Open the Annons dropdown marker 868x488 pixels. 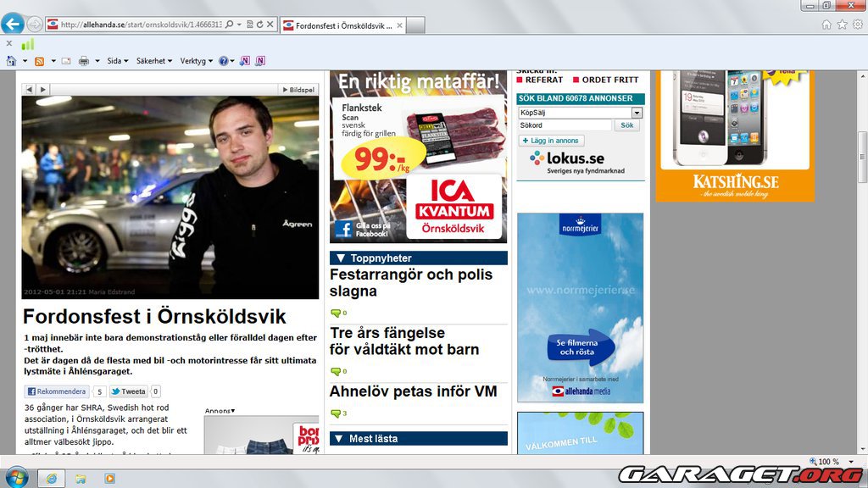[220, 411]
